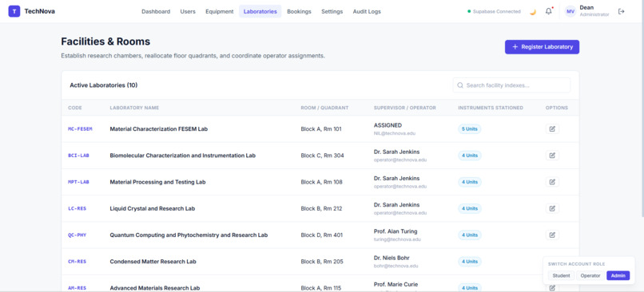Viewport: 644px width, 292px height.
Task: Click Block A, Rm 101 cell
Action: (321, 128)
